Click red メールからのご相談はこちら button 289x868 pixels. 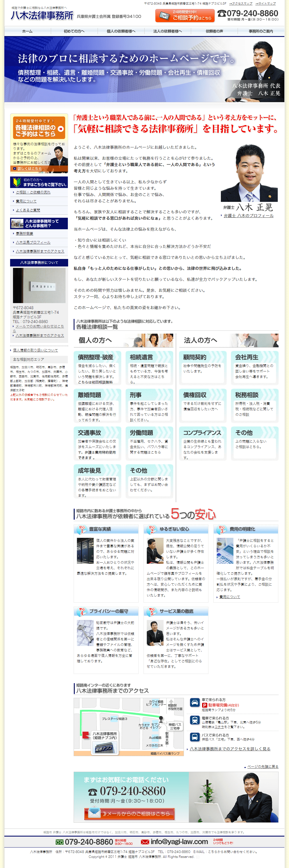129,814
